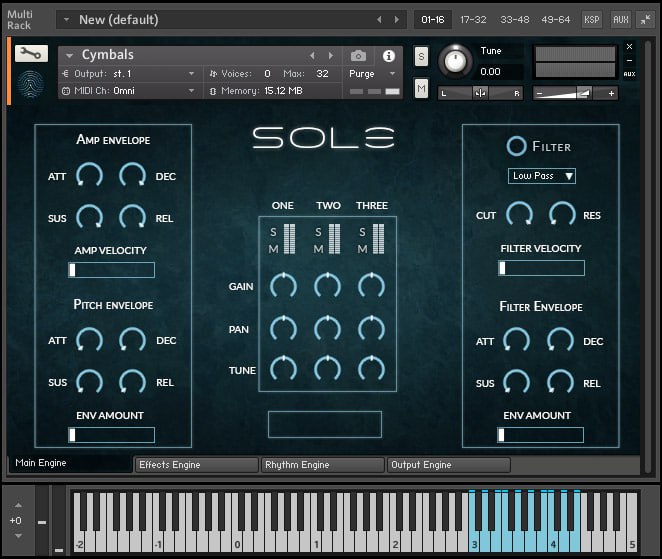Image resolution: width=662 pixels, height=559 pixels.
Task: Switch to the Rhythm Engine tab
Action: pyautogui.click(x=322, y=465)
